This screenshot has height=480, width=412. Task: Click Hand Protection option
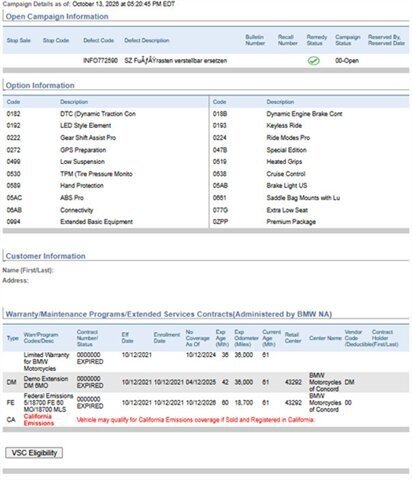click(x=82, y=186)
